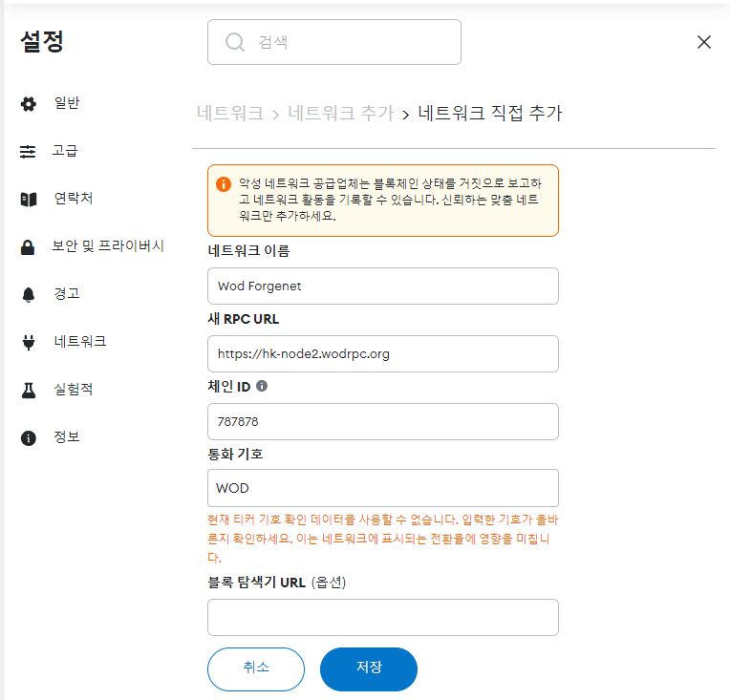Click the book icon beside 연락처

point(29,200)
